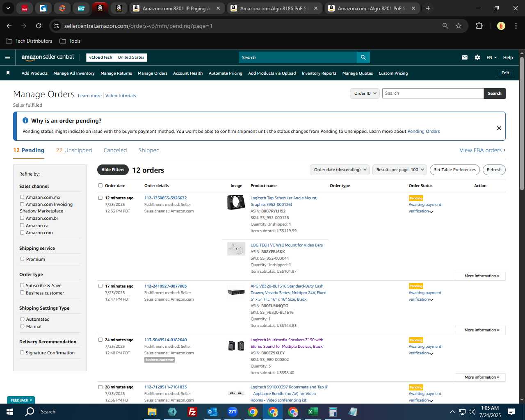Switch to the 22 Unshipped tab
The image size is (525, 420).
point(74,150)
